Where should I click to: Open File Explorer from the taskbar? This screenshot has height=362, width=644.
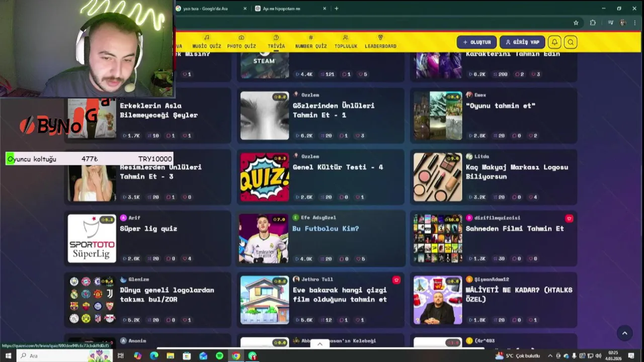pos(171,356)
